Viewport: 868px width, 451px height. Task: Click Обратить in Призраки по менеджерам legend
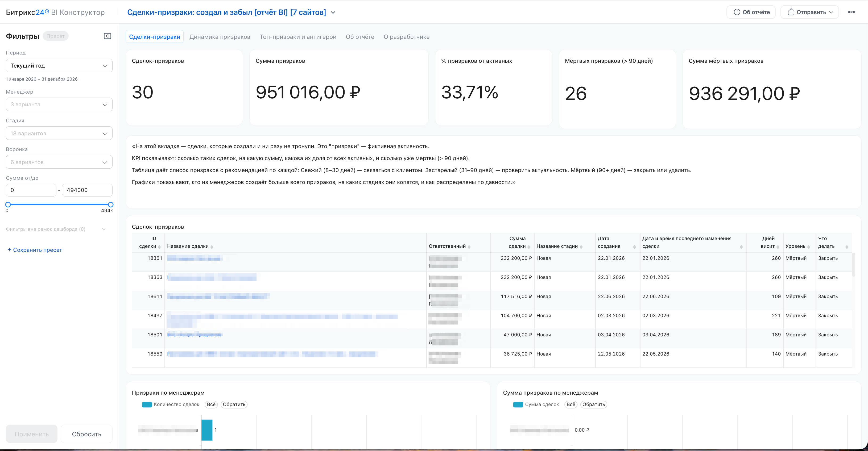pos(234,404)
